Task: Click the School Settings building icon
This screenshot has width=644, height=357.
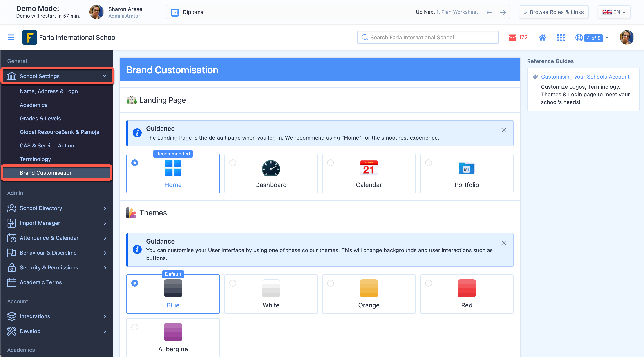Action: 11,76
